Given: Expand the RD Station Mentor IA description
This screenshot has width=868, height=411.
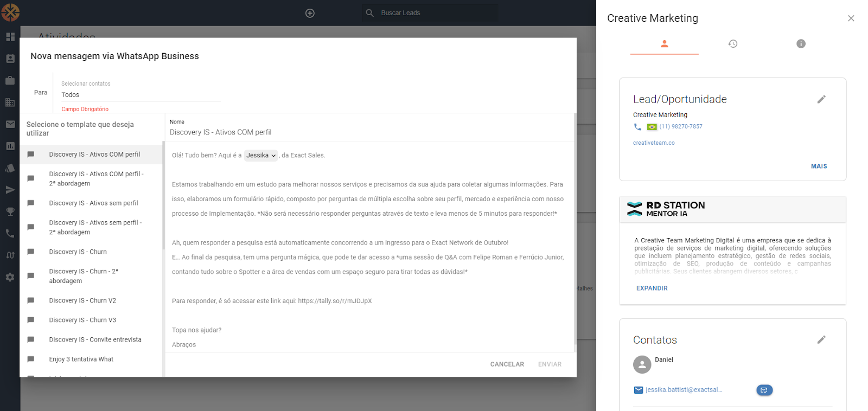Looking at the screenshot, I should (x=652, y=288).
